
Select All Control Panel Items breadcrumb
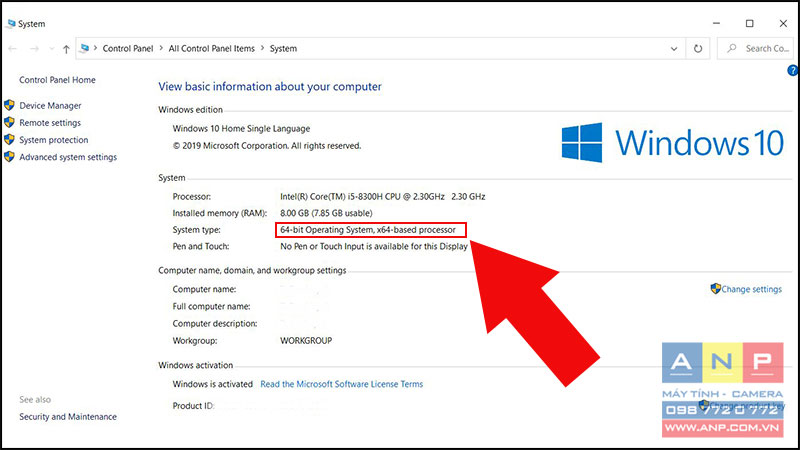[x=211, y=48]
